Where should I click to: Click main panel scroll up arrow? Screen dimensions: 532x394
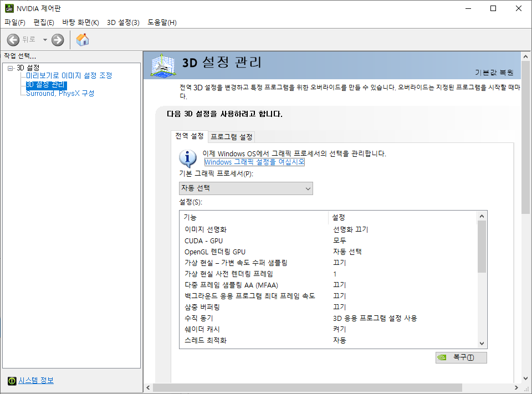tap(525, 57)
